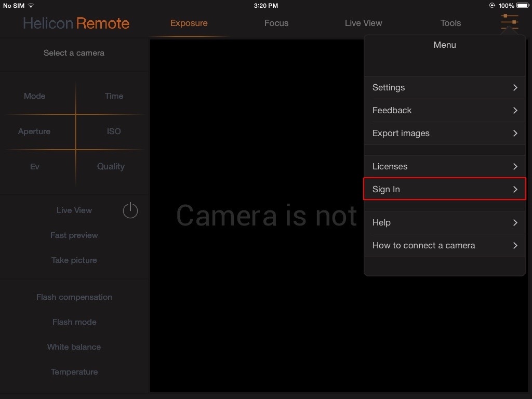Click the battery indicator
The height and width of the screenshot is (399, 532).
pyautogui.click(x=522, y=6)
